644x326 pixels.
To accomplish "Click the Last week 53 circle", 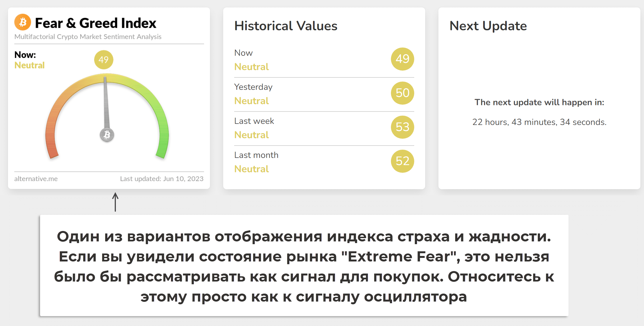I will click(x=402, y=127).
